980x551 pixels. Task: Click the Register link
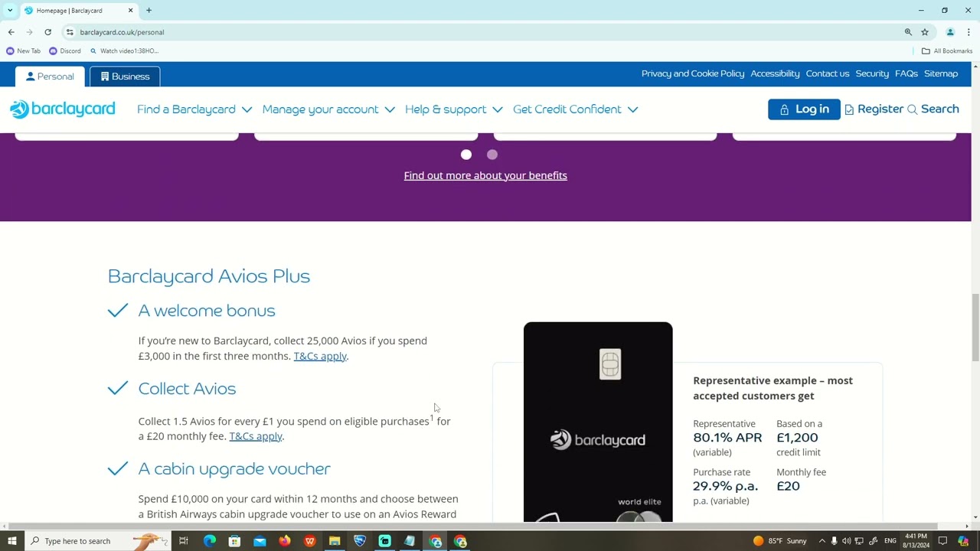pos(874,109)
